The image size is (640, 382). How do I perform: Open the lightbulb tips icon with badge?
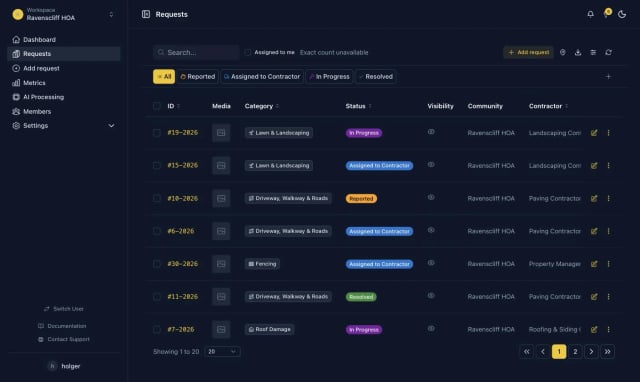click(x=606, y=14)
